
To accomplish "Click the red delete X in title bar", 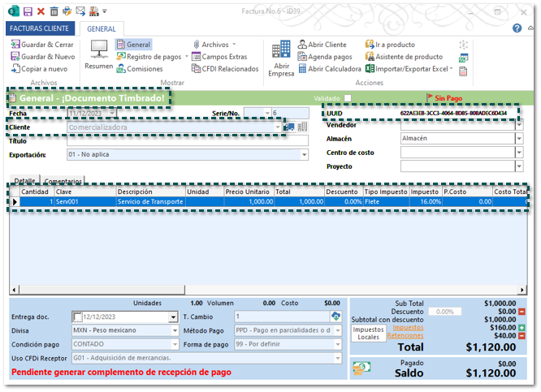I will tap(41, 11).
